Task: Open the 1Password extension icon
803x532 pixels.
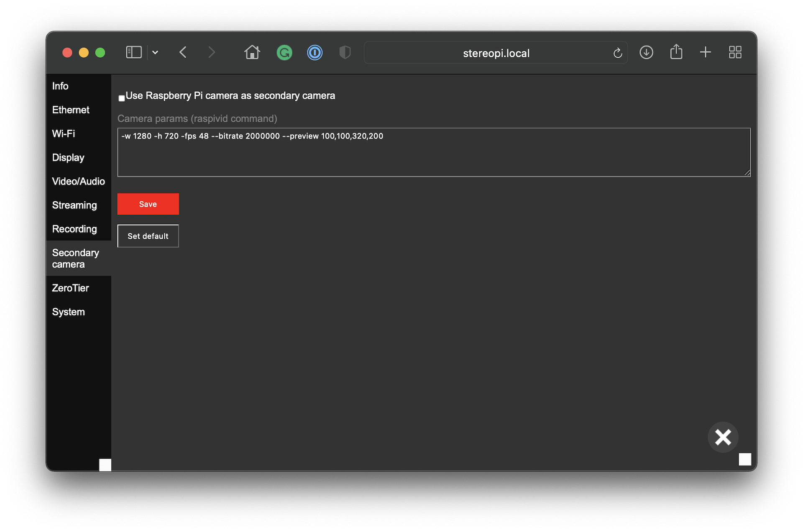Action: (x=315, y=53)
